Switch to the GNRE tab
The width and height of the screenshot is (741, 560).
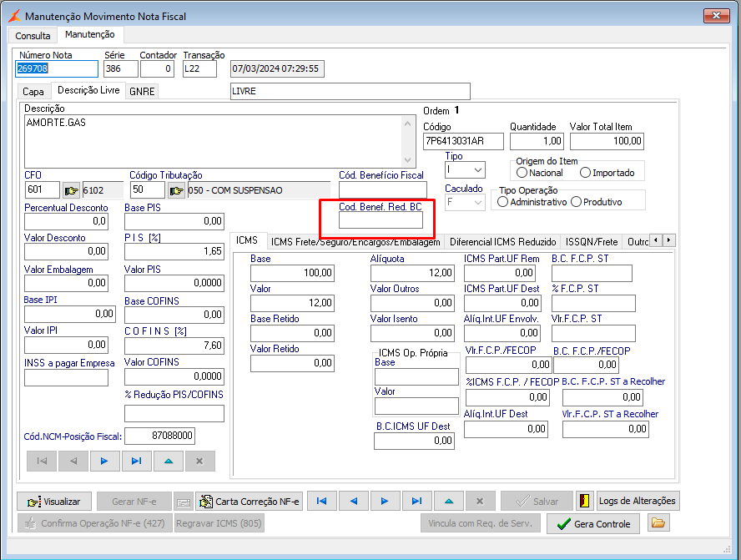coord(142,92)
